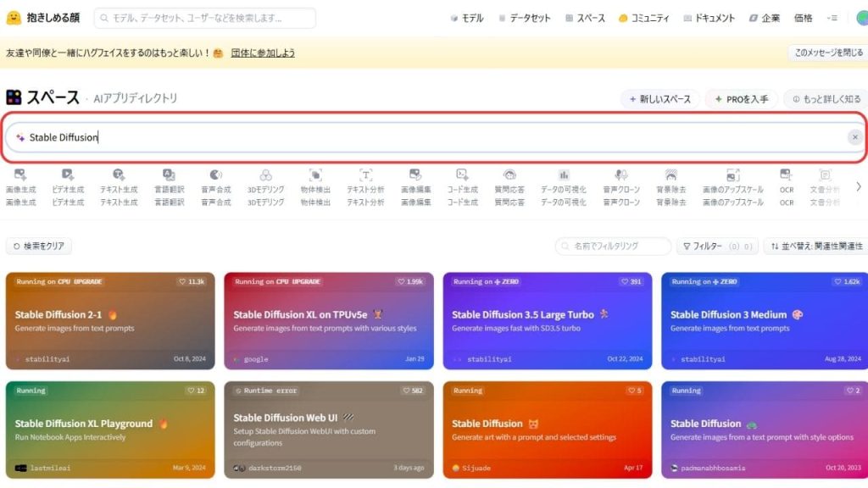This screenshot has width=868, height=488.
Task: Select the 言語翻訳 category icon
Action: [169, 175]
